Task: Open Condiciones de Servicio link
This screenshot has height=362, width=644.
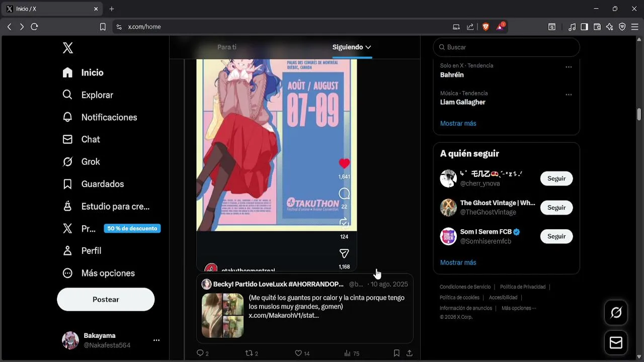Action: click(465, 287)
